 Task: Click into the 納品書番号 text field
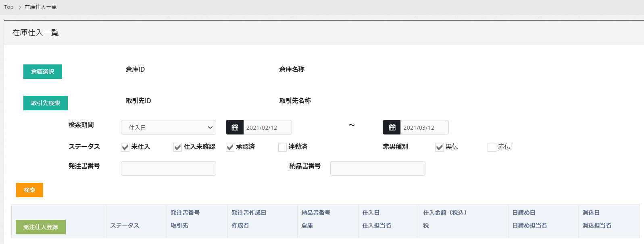point(377,168)
